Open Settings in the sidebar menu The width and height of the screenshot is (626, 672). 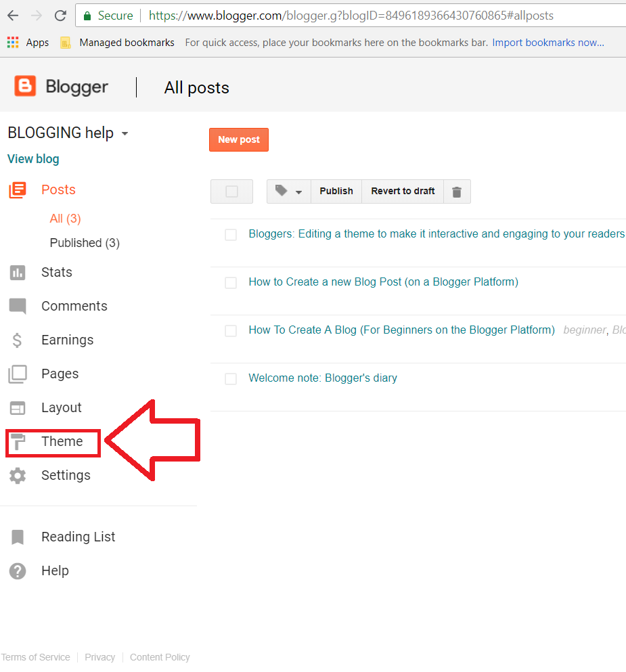click(66, 475)
